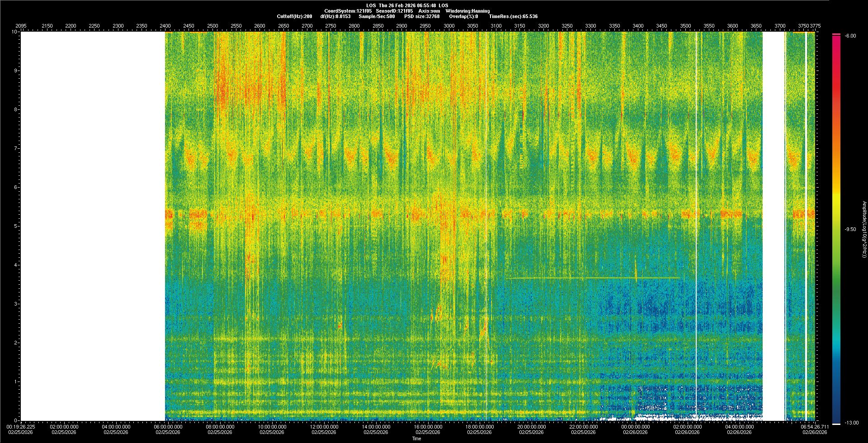Viewport: 868px width, 443px height.
Task: Click the PSD size:32768 header text
Action: pos(422,16)
